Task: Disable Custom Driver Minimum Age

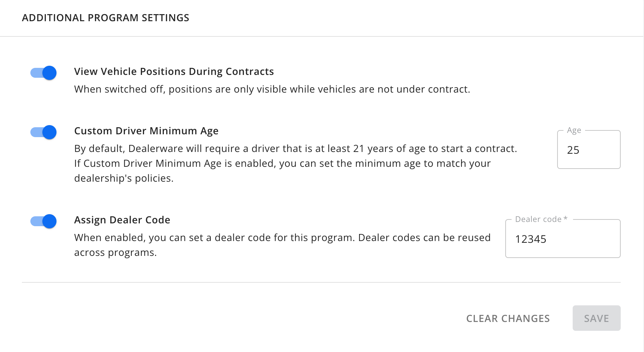Action: click(43, 132)
